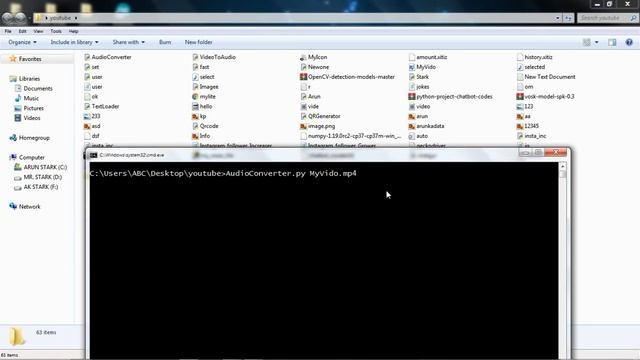Open the Include in library dropdown

click(x=74, y=42)
